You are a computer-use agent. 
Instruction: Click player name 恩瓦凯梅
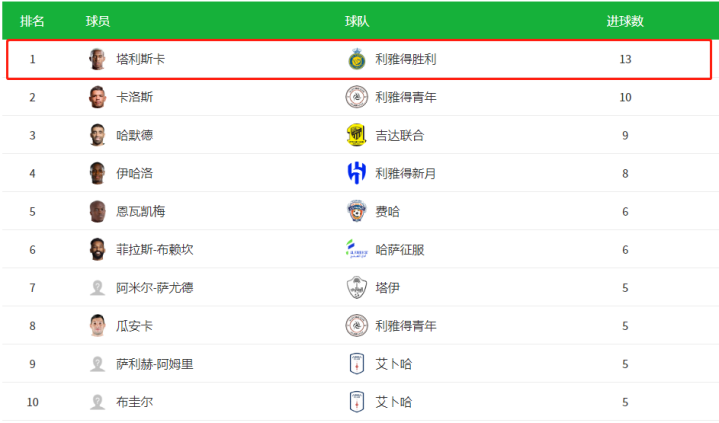141,212
